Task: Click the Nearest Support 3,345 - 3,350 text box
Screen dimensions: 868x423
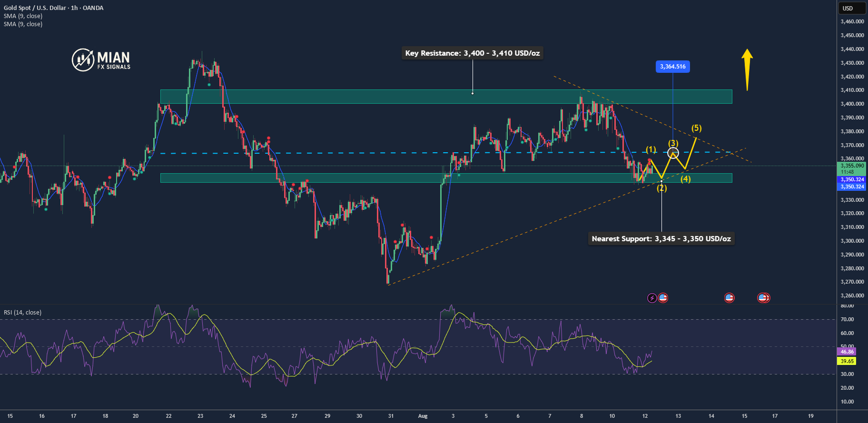Action: point(661,238)
